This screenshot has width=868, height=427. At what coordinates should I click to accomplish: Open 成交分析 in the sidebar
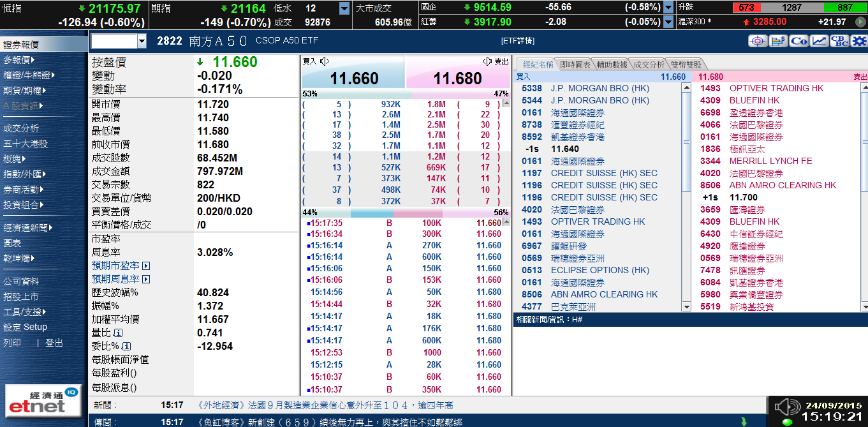(x=21, y=128)
